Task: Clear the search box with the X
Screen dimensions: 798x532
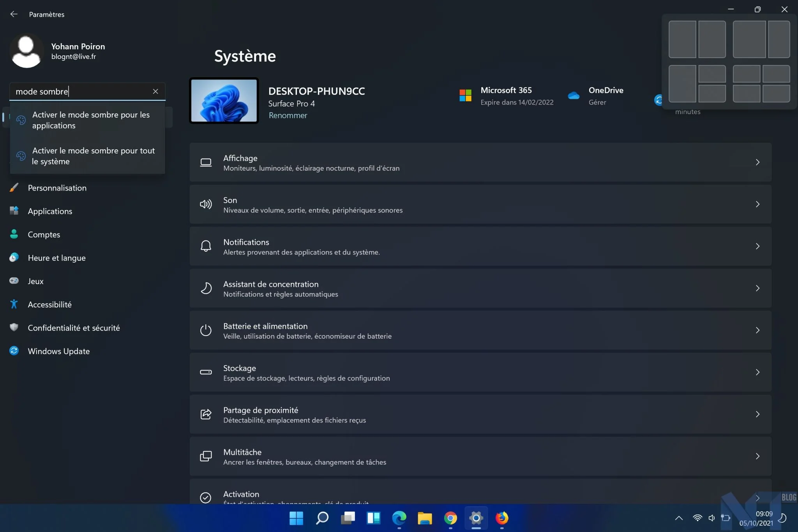Action: coord(155,91)
